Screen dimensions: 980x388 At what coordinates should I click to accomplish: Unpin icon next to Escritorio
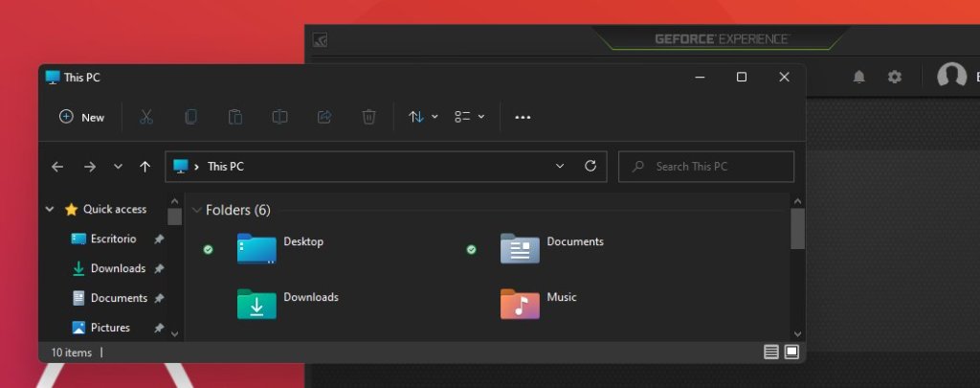click(x=159, y=239)
